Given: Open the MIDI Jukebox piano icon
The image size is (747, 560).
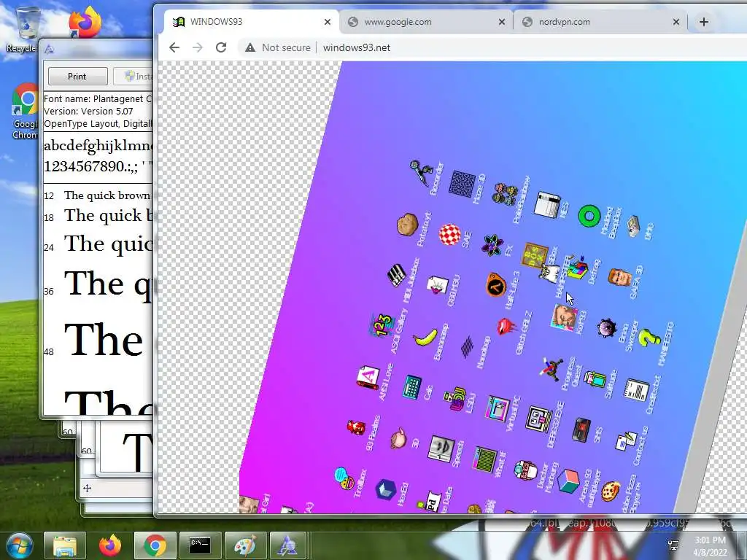Looking at the screenshot, I should click(x=396, y=275).
